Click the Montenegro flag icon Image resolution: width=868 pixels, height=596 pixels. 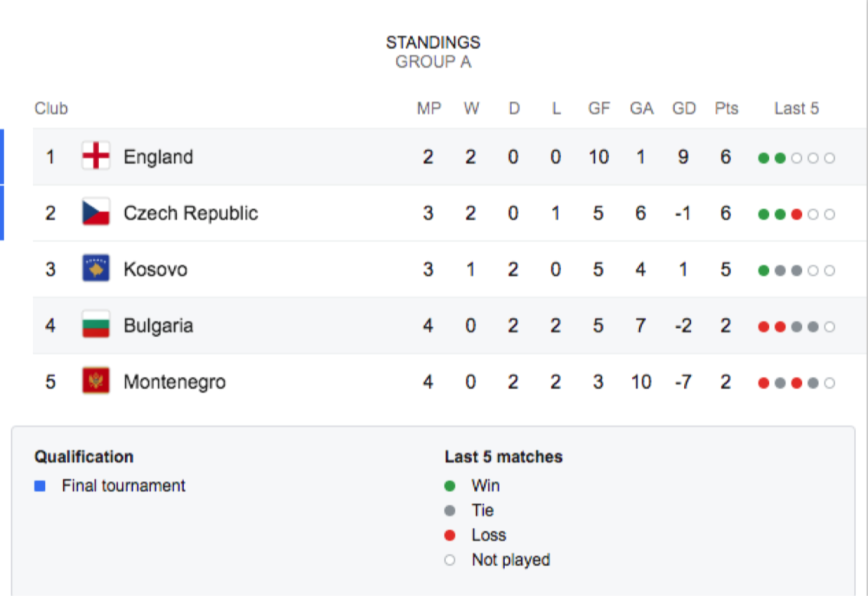pos(96,381)
